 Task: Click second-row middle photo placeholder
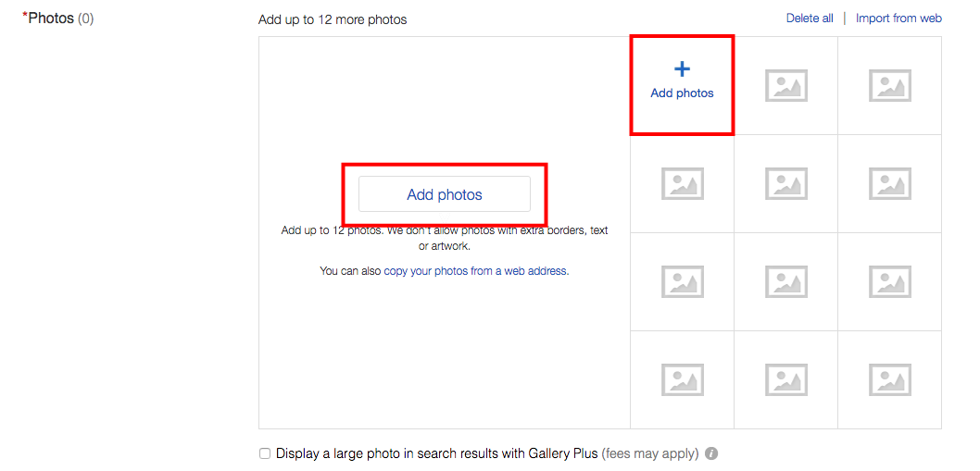coord(785,184)
